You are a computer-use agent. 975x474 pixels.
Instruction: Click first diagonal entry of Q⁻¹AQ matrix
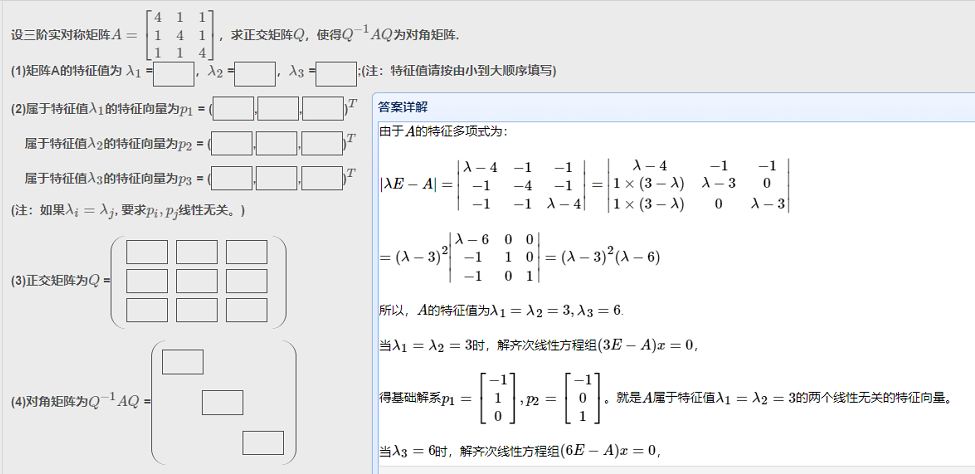183,362
